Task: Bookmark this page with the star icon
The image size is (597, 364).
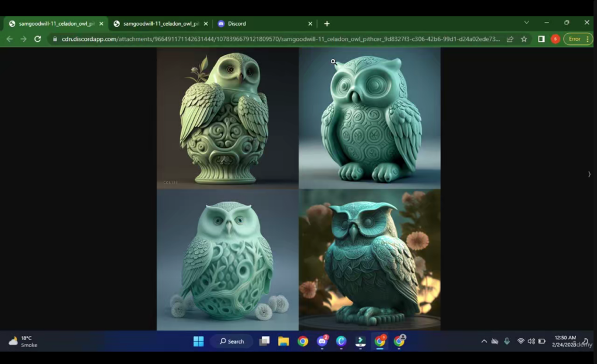Action: (x=524, y=39)
